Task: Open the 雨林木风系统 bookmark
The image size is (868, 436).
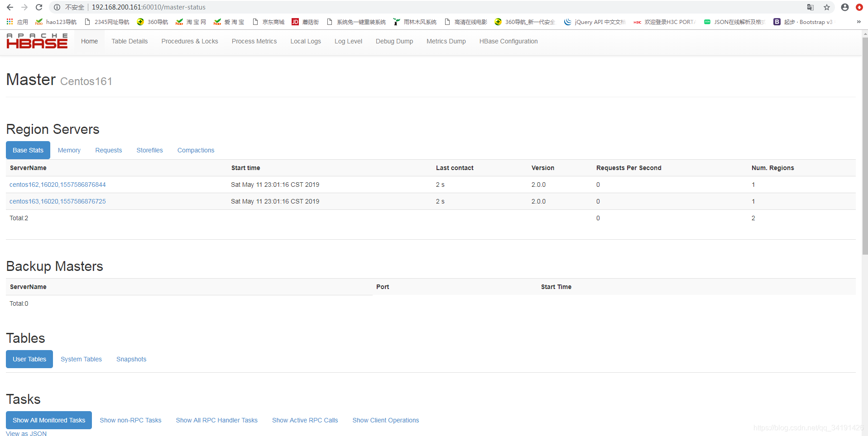Action: (415, 22)
